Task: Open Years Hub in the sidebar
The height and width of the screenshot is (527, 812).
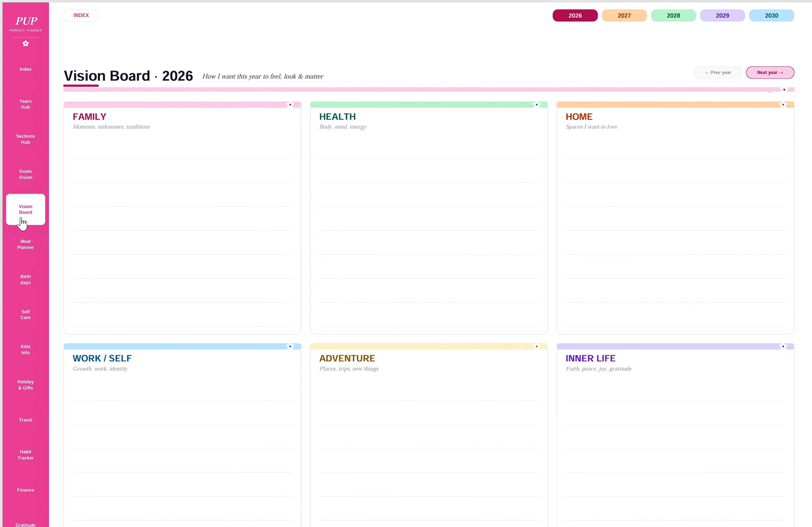Action: click(x=26, y=104)
